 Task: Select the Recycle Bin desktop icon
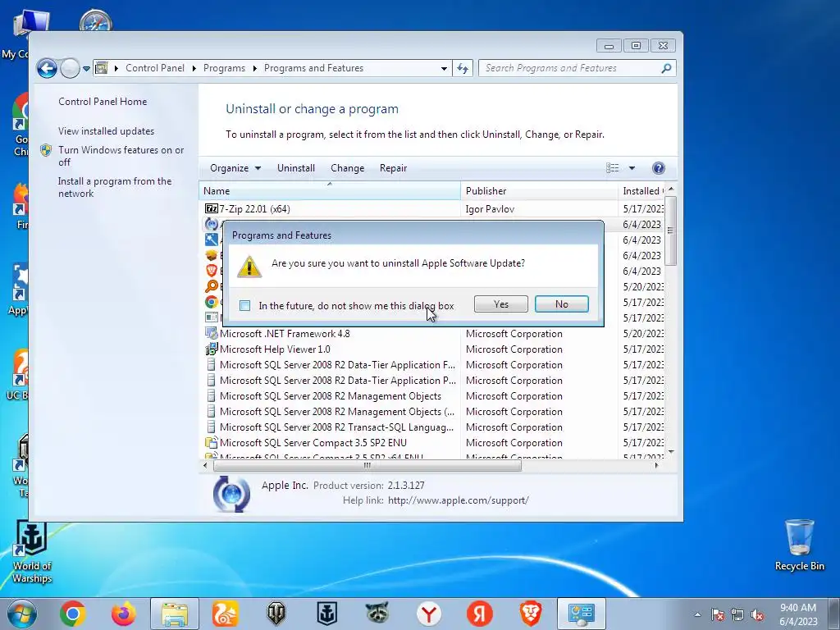click(x=799, y=545)
